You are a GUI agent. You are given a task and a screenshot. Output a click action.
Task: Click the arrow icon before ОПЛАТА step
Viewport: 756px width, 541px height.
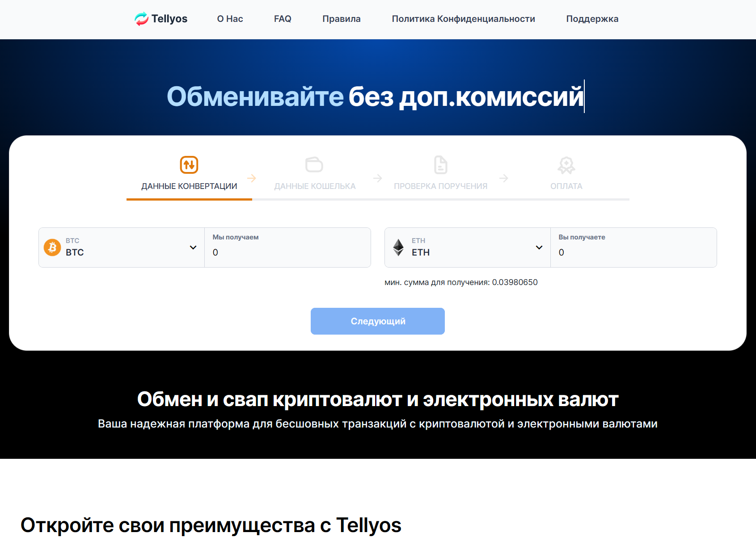[x=504, y=178]
